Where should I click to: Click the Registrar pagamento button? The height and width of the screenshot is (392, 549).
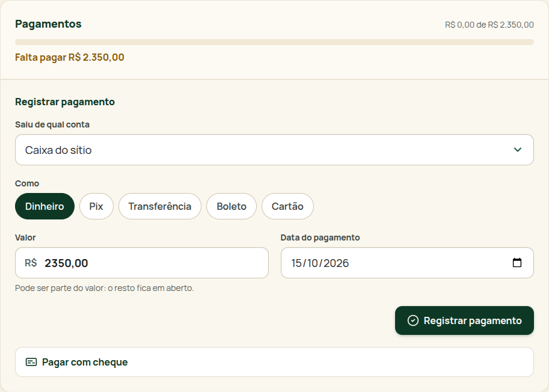(464, 320)
